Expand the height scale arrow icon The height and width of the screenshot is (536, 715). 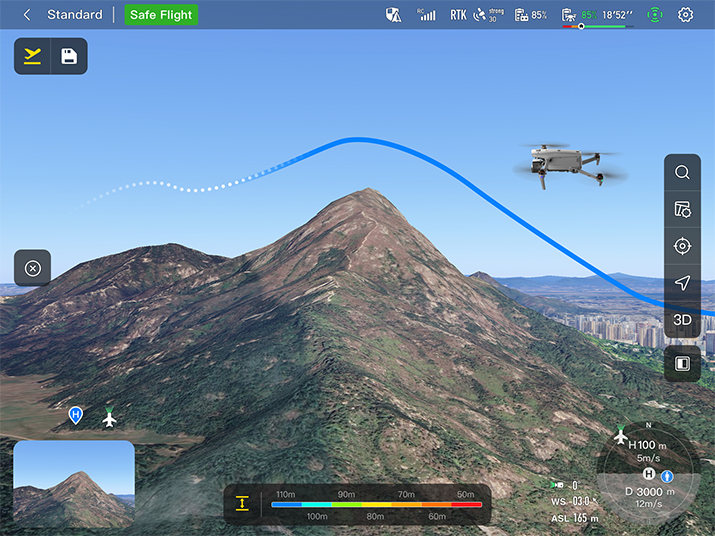242,504
